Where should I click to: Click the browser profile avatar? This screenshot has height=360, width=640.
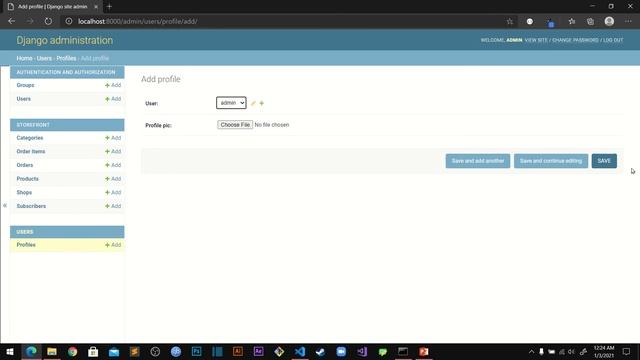(609, 21)
